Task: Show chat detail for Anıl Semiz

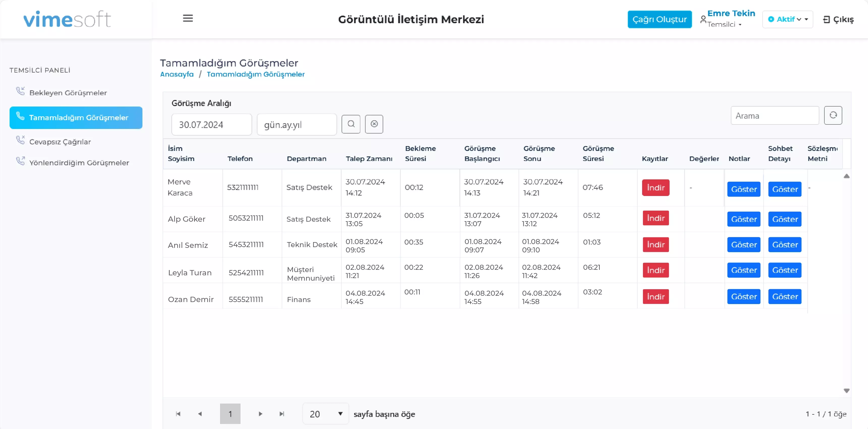Action: [785, 245]
